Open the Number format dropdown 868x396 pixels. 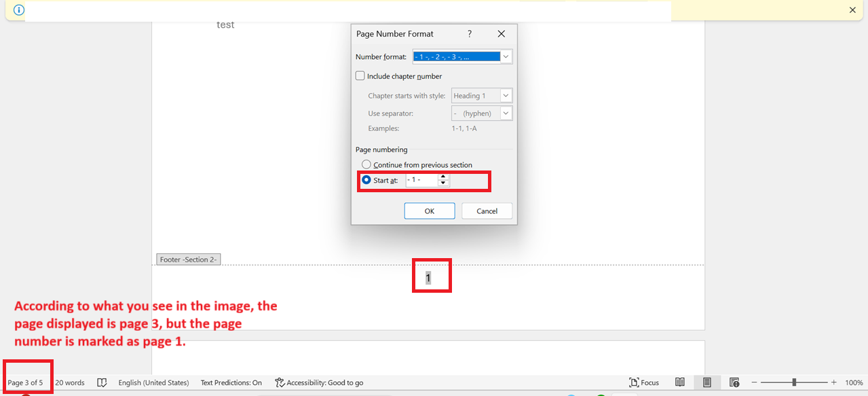click(x=505, y=56)
